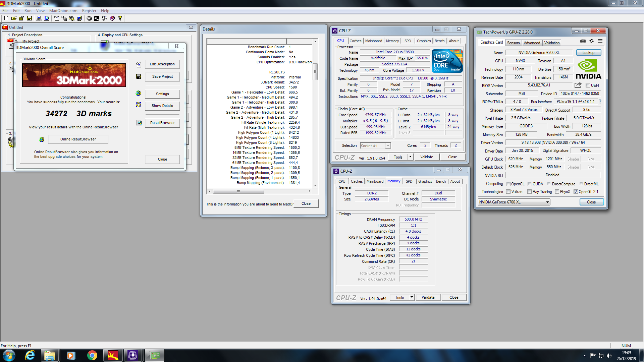Expand the Tools arrow in upper CPU-Z
This screenshot has width=644, height=362.
pos(410,157)
